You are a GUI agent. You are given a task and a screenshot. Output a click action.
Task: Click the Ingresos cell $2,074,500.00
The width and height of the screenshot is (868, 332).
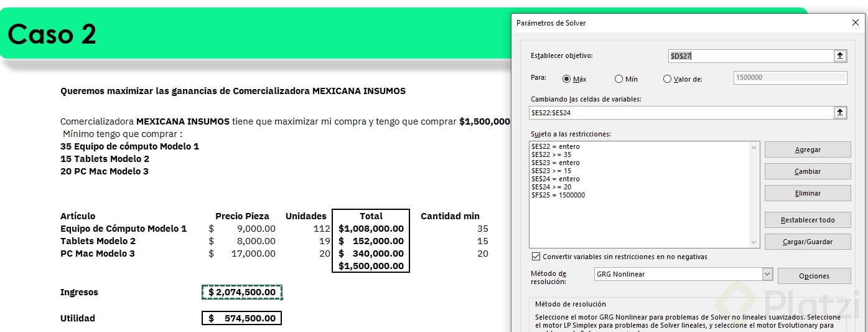[242, 292]
